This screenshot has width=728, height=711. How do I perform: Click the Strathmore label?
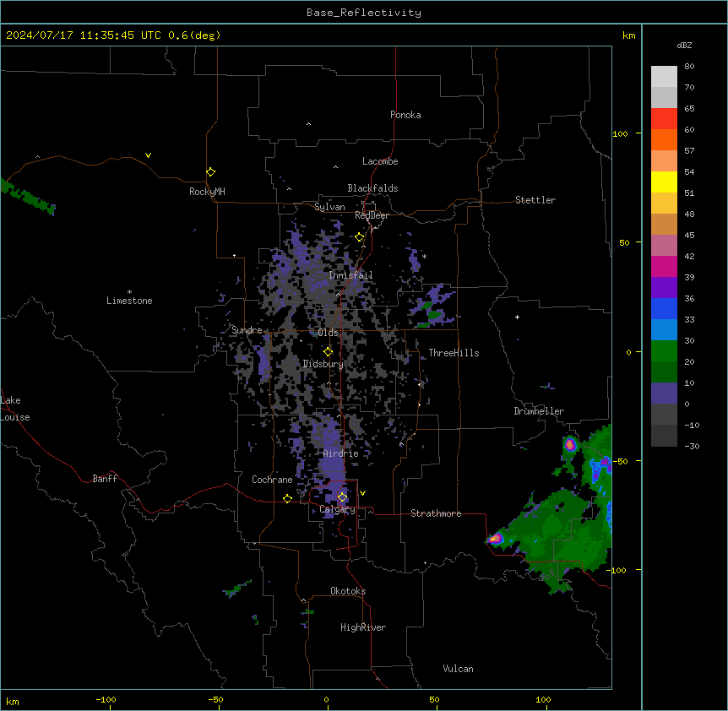click(436, 513)
